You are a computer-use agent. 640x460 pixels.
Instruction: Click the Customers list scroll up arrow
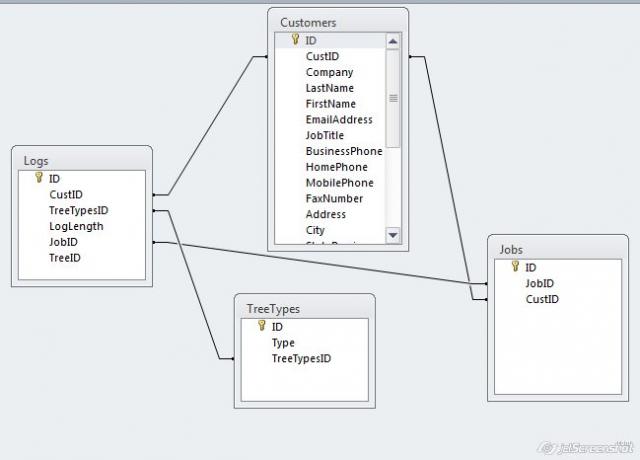pos(393,41)
